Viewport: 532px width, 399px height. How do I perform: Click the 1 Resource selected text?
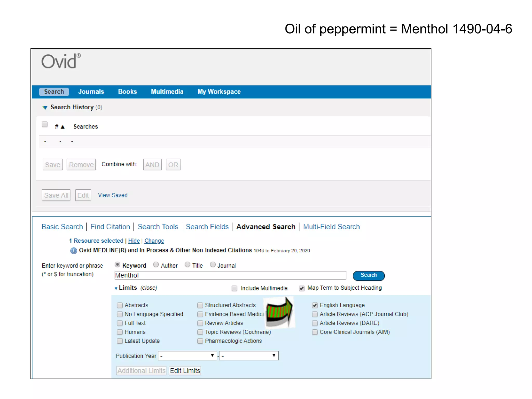pyautogui.click(x=96, y=241)
